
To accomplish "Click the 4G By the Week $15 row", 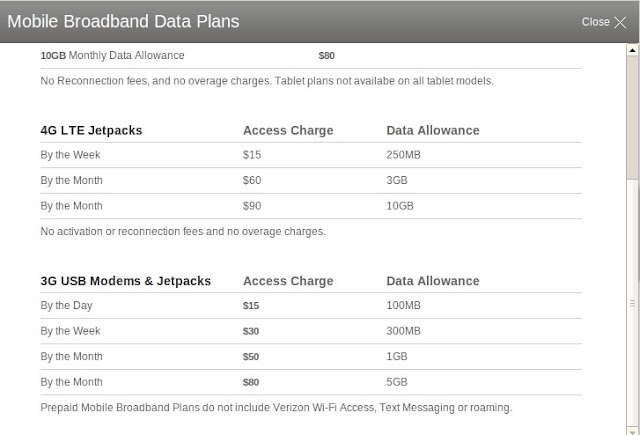I will (x=311, y=155).
